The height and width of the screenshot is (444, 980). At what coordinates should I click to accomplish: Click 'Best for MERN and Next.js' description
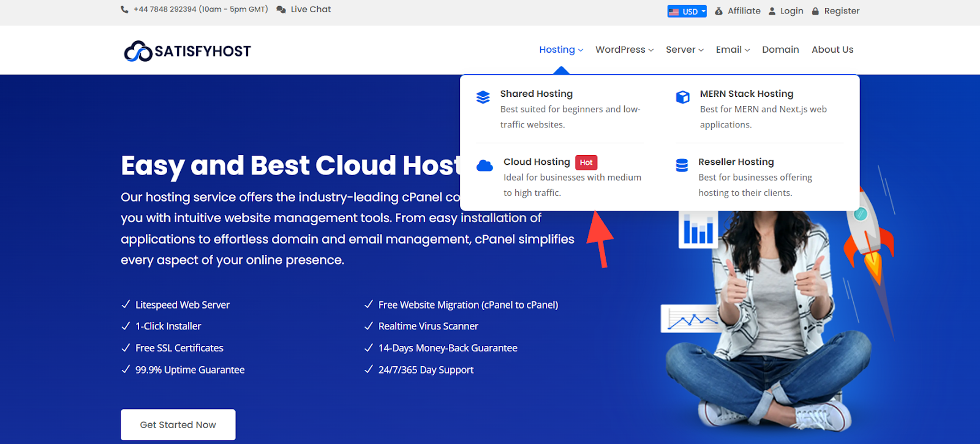pos(763,117)
